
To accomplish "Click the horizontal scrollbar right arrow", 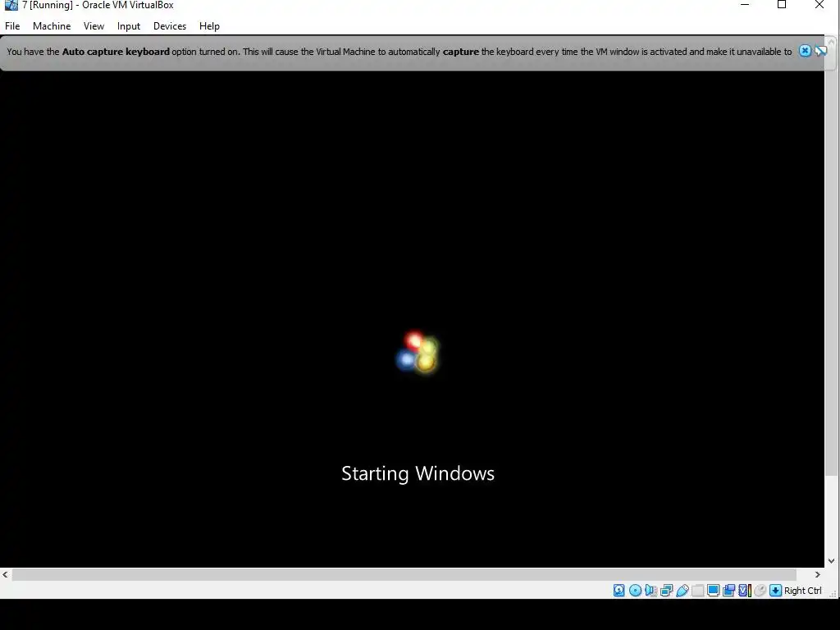I will pyautogui.click(x=818, y=574).
